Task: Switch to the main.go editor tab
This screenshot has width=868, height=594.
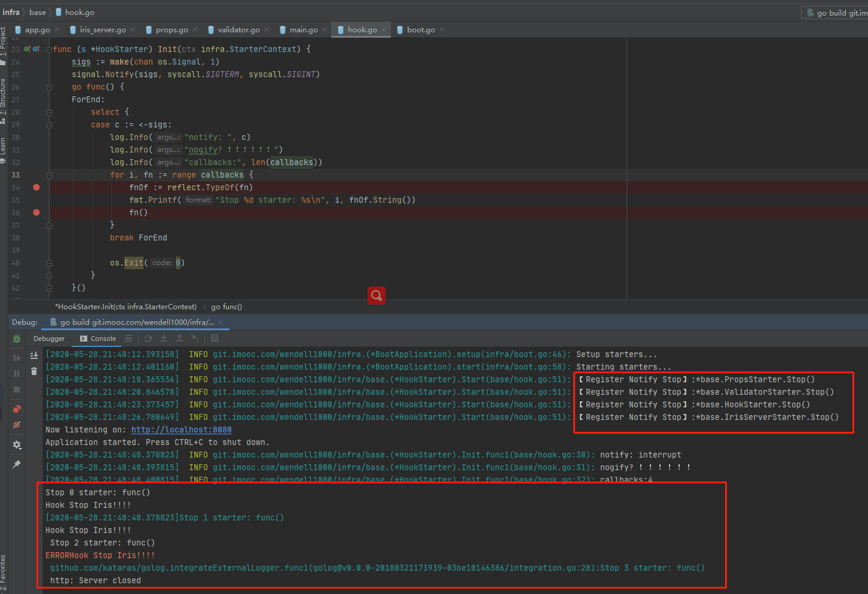Action: tap(303, 30)
